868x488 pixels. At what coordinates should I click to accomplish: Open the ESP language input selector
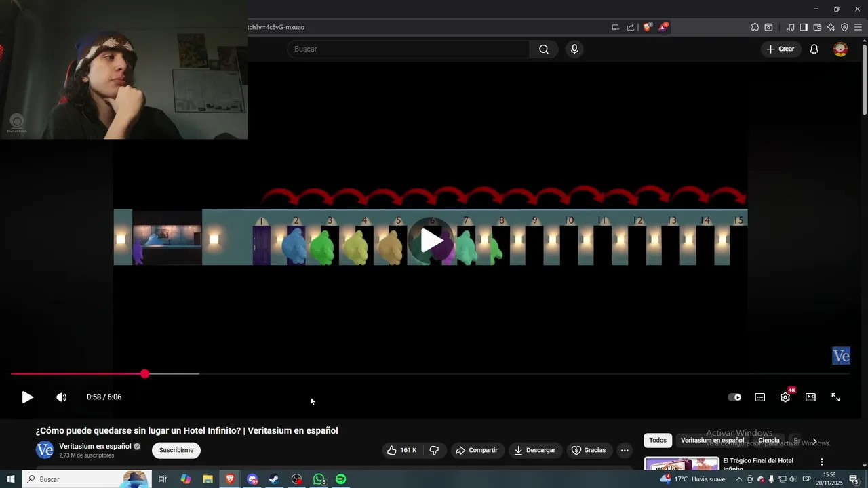[807, 479]
